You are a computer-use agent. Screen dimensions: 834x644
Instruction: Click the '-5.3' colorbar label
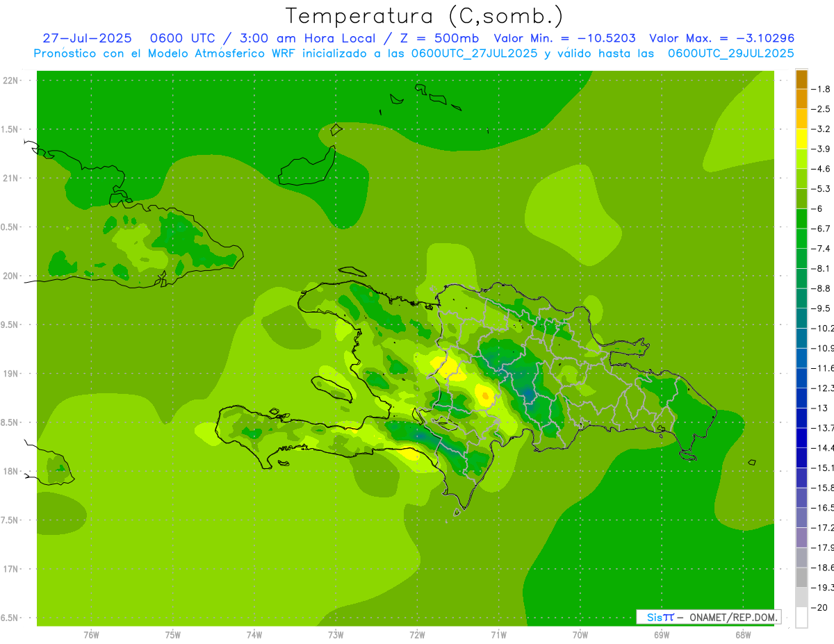(x=822, y=189)
